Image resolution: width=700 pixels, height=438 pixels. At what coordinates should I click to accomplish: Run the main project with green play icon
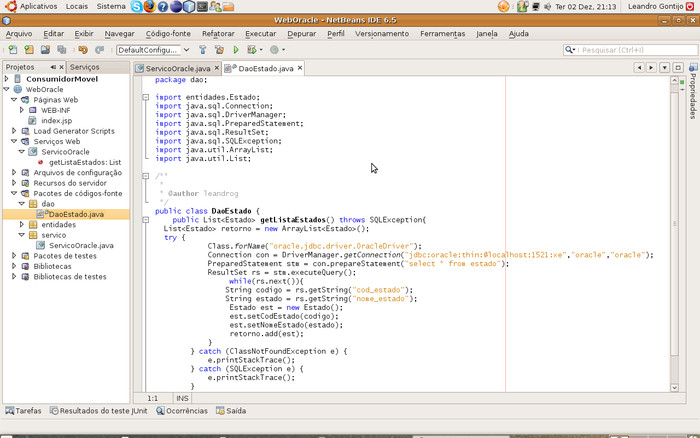pyautogui.click(x=236, y=50)
